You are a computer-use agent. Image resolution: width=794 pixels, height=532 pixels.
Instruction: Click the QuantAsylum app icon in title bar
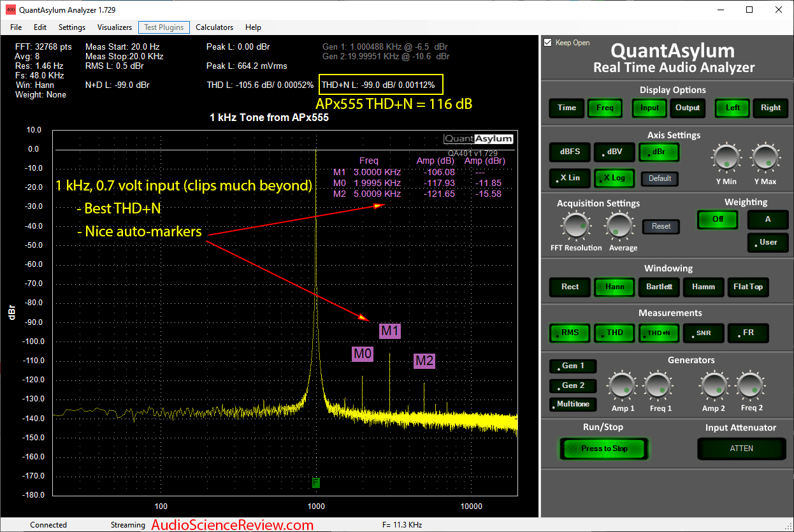click(10, 10)
